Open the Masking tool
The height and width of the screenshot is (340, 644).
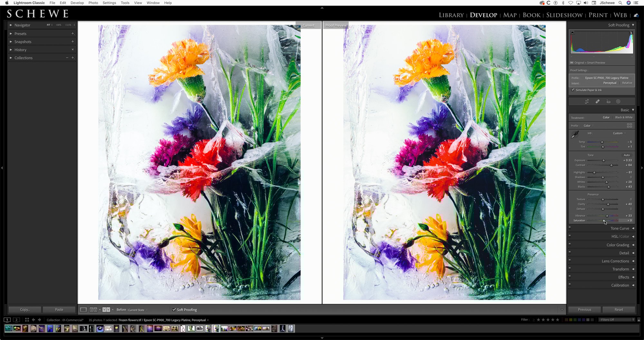point(618,102)
